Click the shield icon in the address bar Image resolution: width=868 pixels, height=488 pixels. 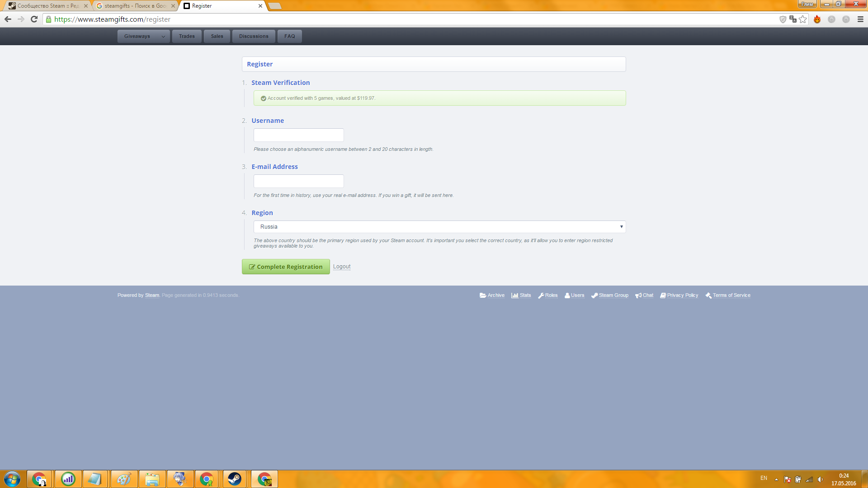tap(783, 19)
